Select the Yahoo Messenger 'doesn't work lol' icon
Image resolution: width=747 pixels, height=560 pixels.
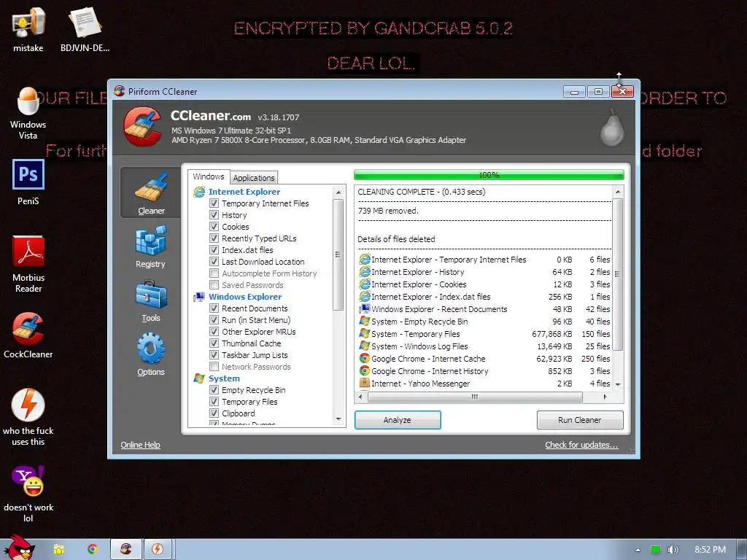[x=28, y=494]
